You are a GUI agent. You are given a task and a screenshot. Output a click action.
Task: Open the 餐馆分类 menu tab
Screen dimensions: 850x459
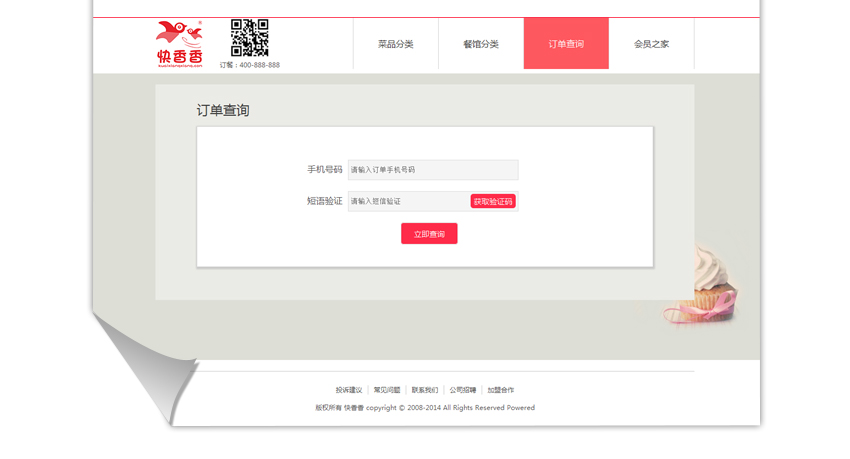(x=480, y=44)
